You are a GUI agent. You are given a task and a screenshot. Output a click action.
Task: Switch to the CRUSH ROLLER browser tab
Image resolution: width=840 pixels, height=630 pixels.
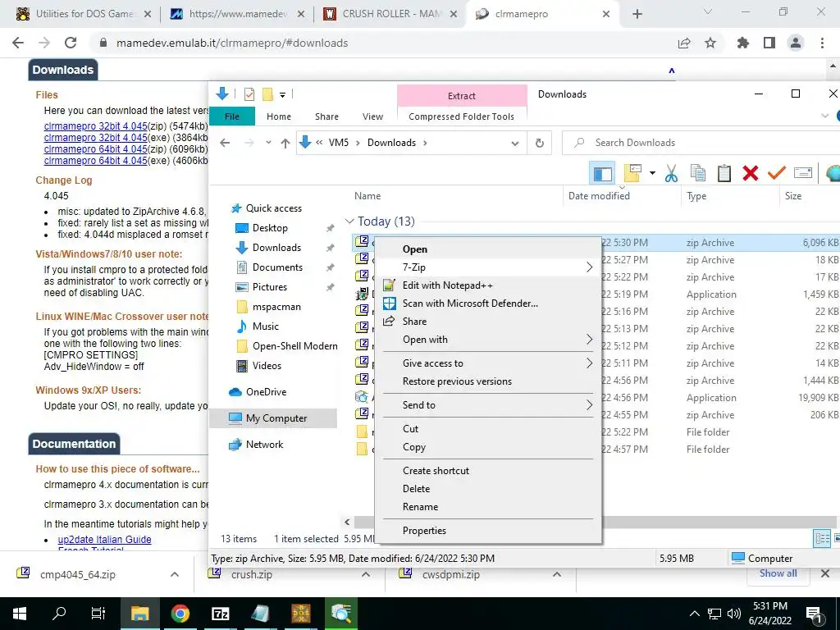tap(391, 14)
